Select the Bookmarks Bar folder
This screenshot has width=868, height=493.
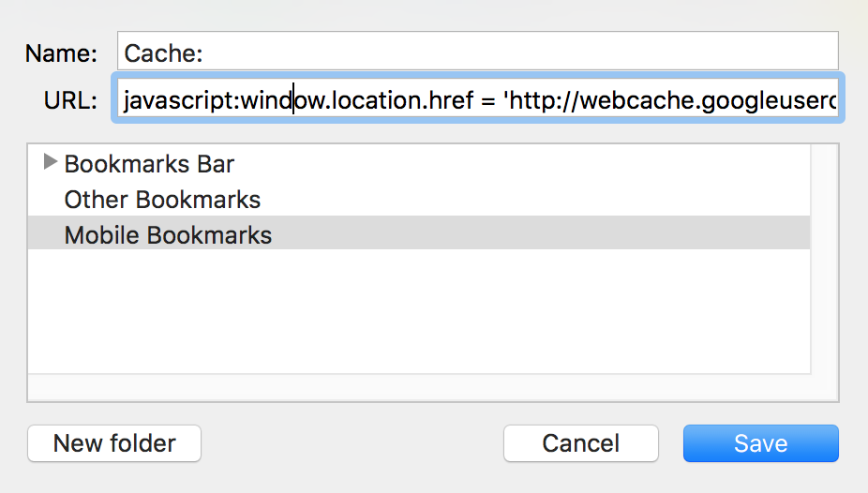[x=149, y=164]
